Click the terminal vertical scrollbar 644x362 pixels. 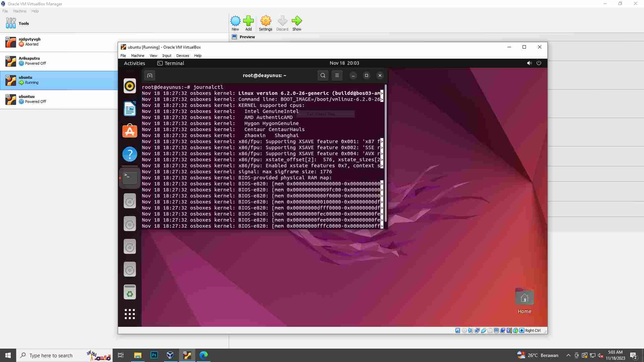click(386, 154)
